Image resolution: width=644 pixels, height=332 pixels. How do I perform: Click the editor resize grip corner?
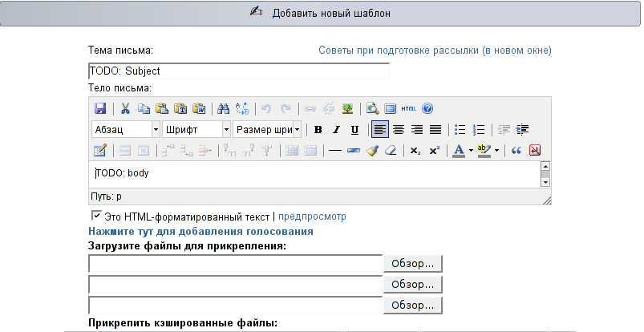click(547, 200)
